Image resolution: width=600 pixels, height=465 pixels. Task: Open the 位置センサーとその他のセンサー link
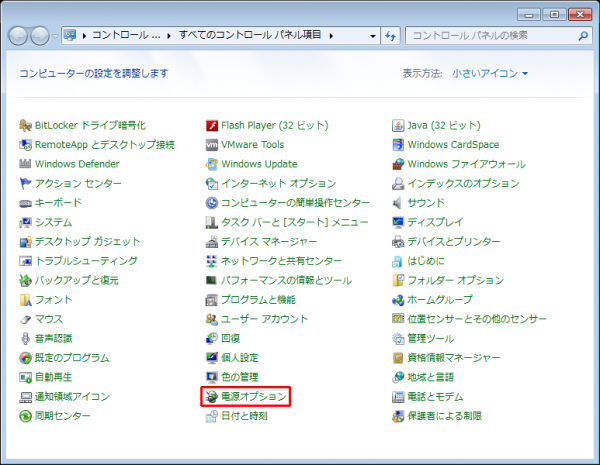[x=477, y=319]
